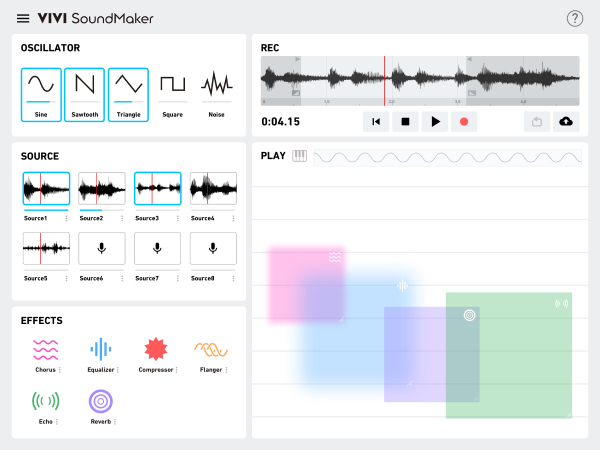Click the cloud upload icon
Image resolution: width=600 pixels, height=450 pixels.
click(x=566, y=121)
